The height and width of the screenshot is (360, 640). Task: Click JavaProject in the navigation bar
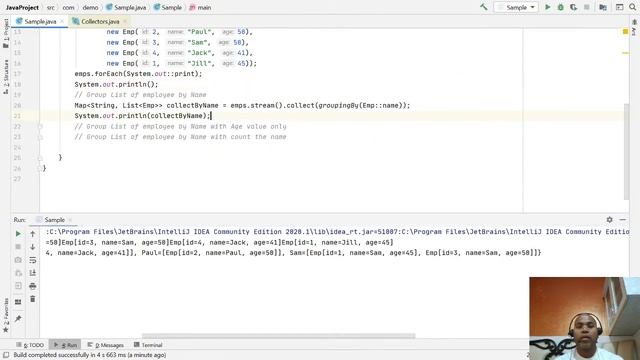point(22,7)
